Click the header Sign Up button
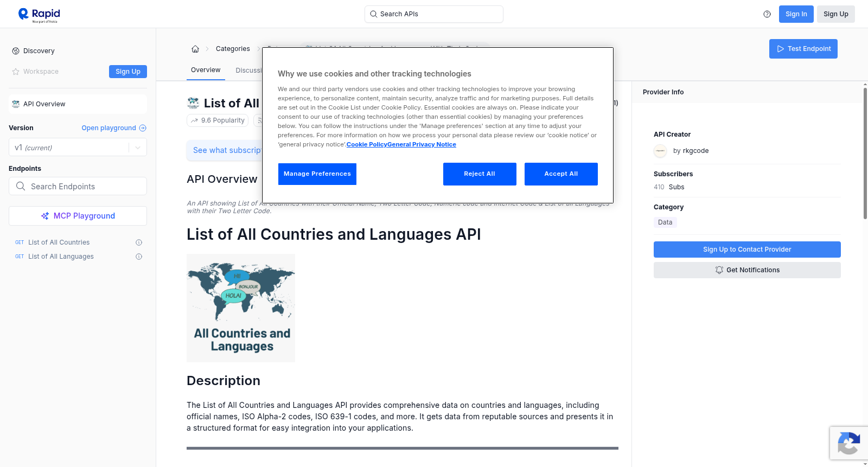Image resolution: width=868 pixels, height=467 pixels. point(835,14)
